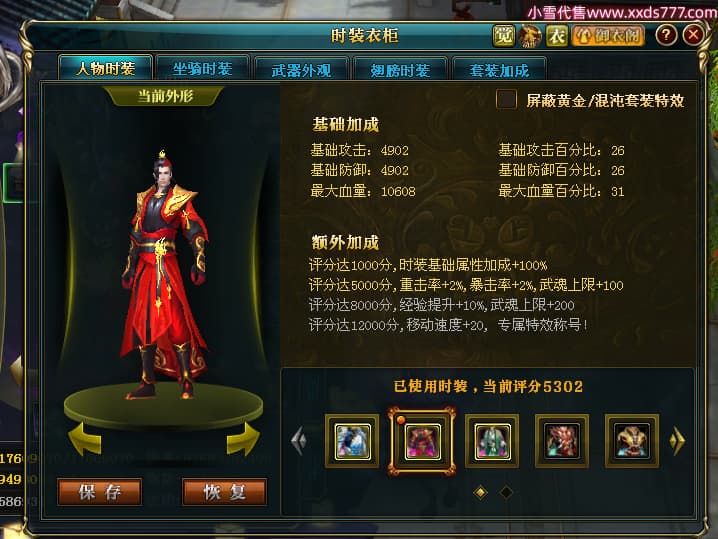Image resolution: width=718 pixels, height=539 pixels.
Task: Click the 恢复 restore button
Action: coord(224,492)
